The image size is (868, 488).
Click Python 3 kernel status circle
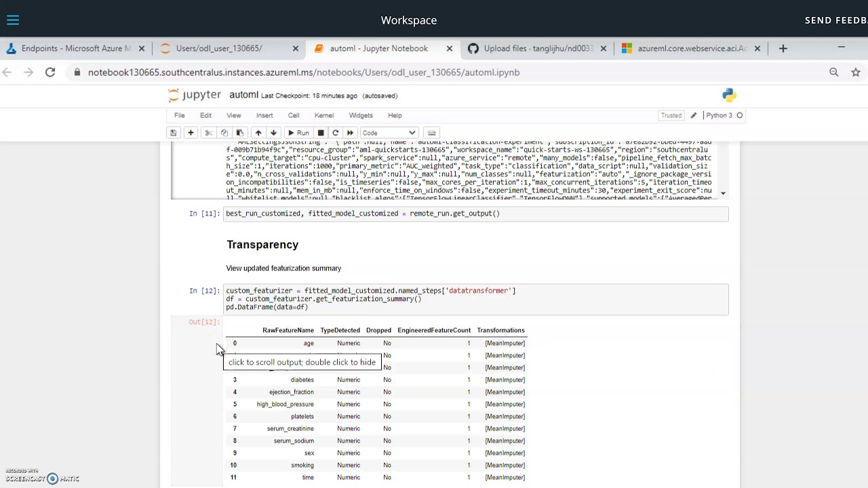point(740,115)
